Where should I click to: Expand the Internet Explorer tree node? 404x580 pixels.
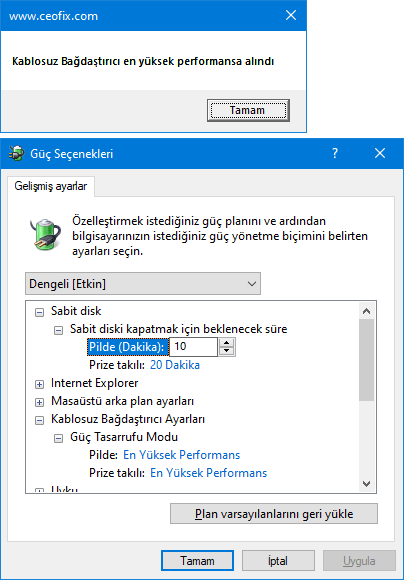pos(39,384)
